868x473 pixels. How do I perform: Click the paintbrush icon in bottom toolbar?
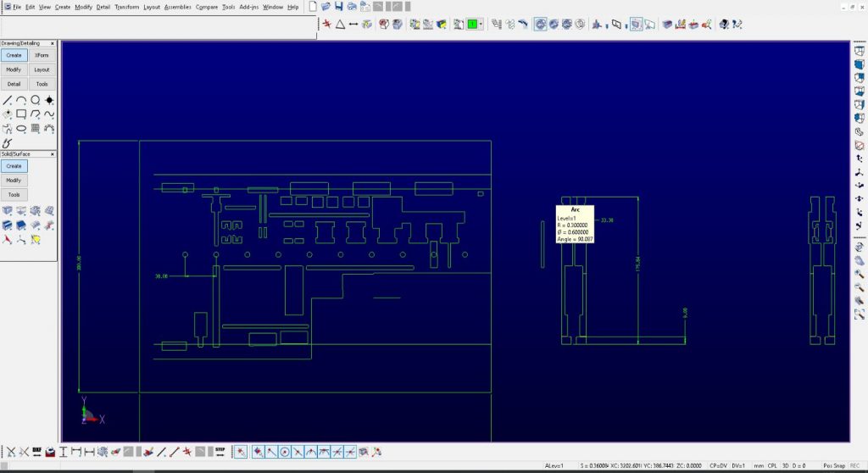148,452
